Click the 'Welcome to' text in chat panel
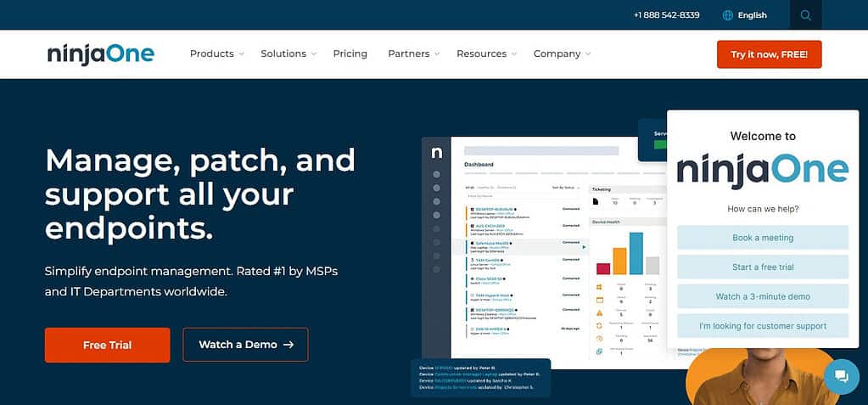Screen dimensions: 868x405 762,136
